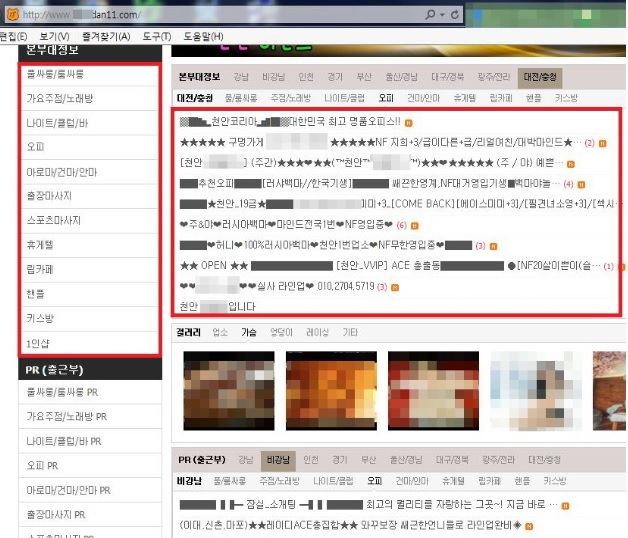Open the address bar dropdown arrow
628x538 pixels.
pyautogui.click(x=442, y=14)
